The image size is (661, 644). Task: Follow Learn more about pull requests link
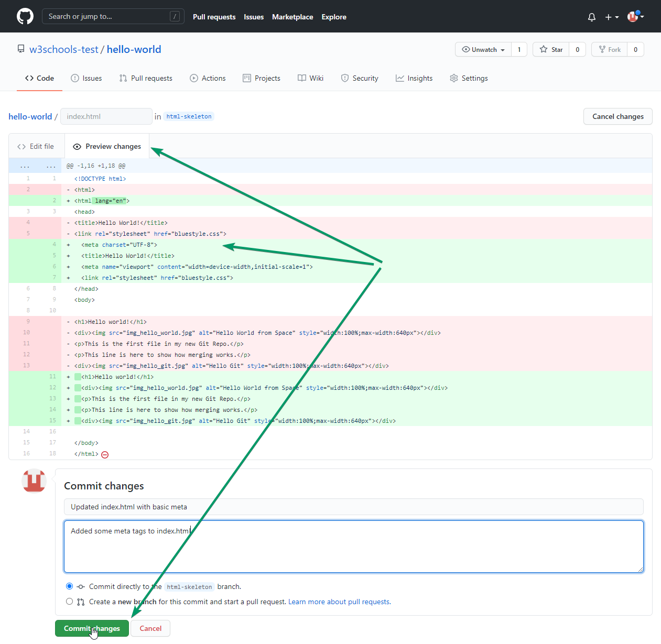(x=339, y=602)
